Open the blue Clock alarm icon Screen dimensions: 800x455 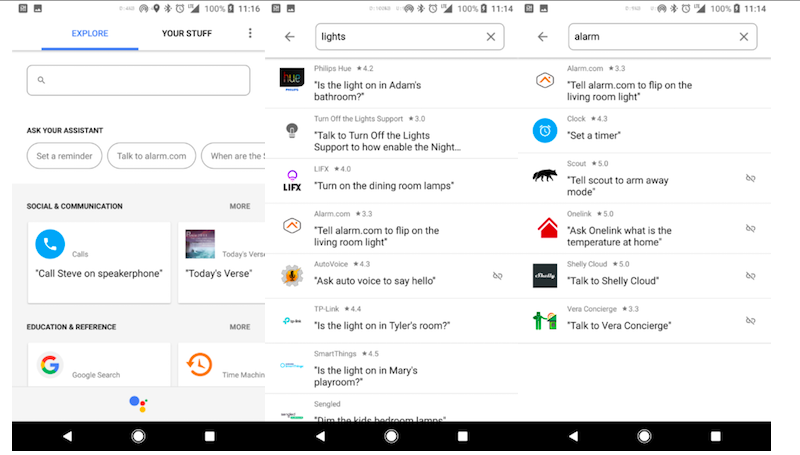pyautogui.click(x=545, y=131)
